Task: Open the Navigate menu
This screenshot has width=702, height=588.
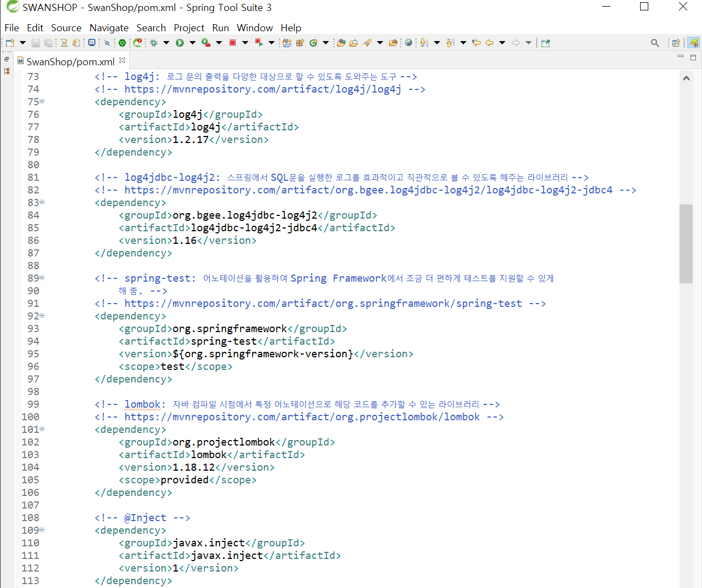Action: point(109,28)
